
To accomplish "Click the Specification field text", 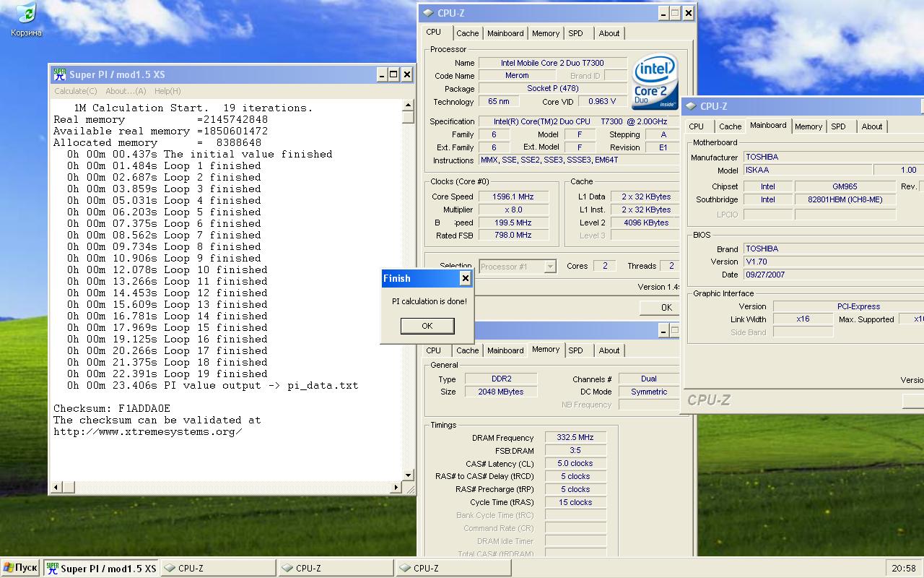I will tap(579, 121).
